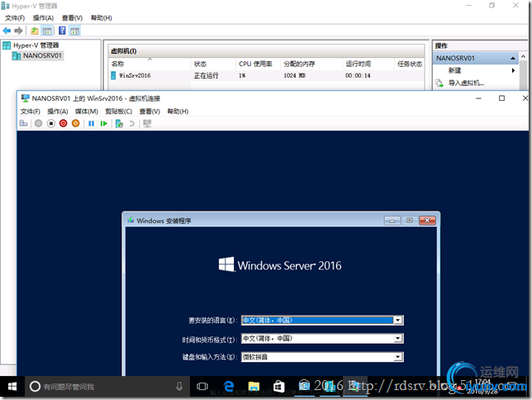Viewport: 532px width, 400px height.
Task: Click the Forward arrow in Hyper-V Manager toolbar
Action: 18,31
